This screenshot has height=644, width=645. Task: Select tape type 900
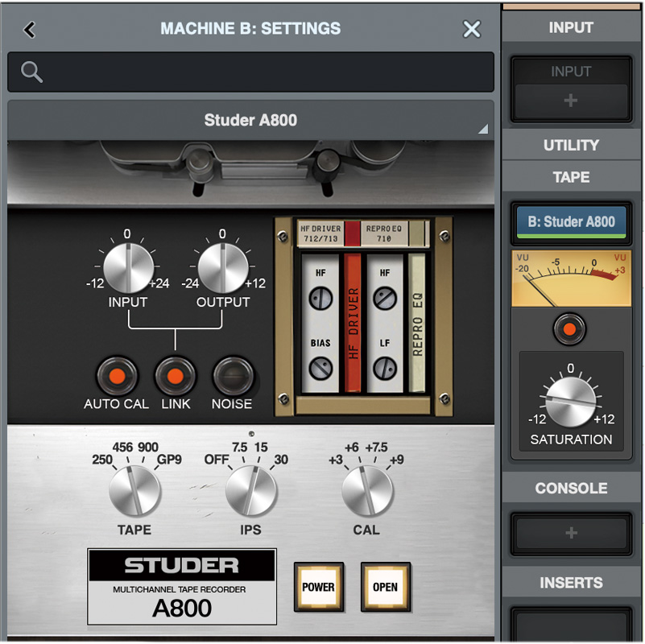coord(147,447)
